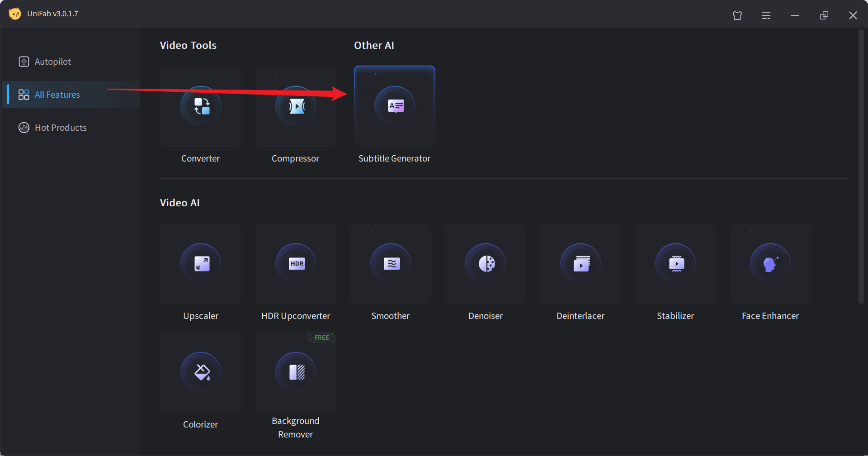868x456 pixels.
Task: Restore down the UniFab window
Action: point(824,15)
